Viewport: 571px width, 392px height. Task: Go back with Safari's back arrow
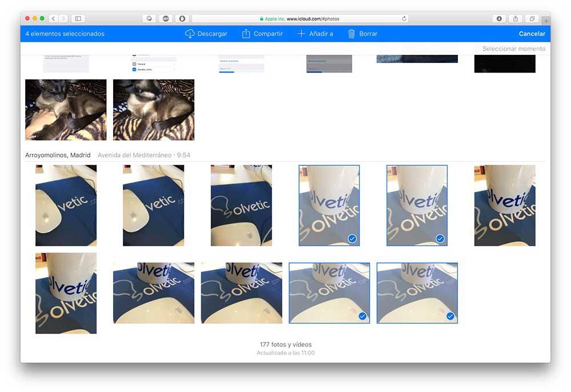[x=54, y=18]
